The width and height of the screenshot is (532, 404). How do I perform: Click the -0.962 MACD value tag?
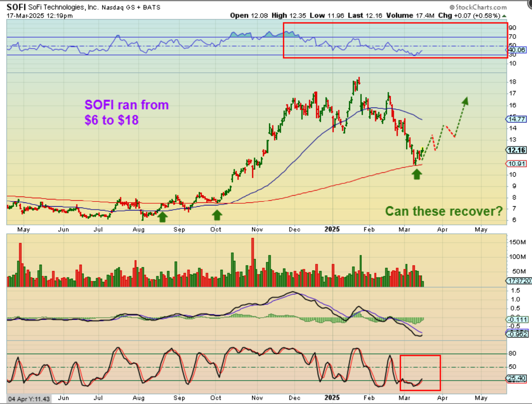517,334
